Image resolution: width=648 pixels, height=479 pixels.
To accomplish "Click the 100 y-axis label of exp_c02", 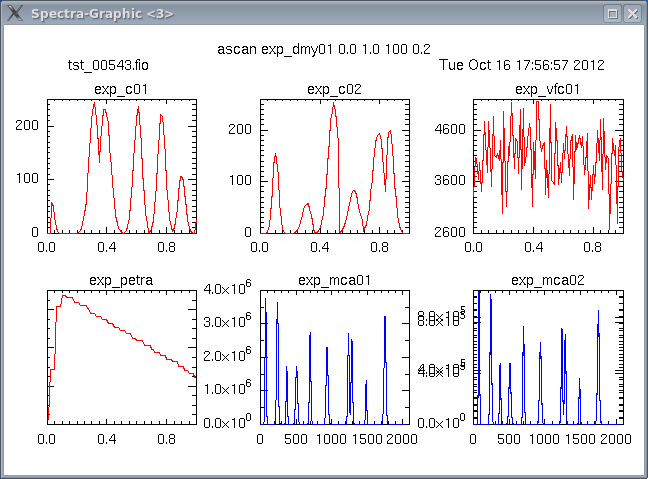I will 240,181.
